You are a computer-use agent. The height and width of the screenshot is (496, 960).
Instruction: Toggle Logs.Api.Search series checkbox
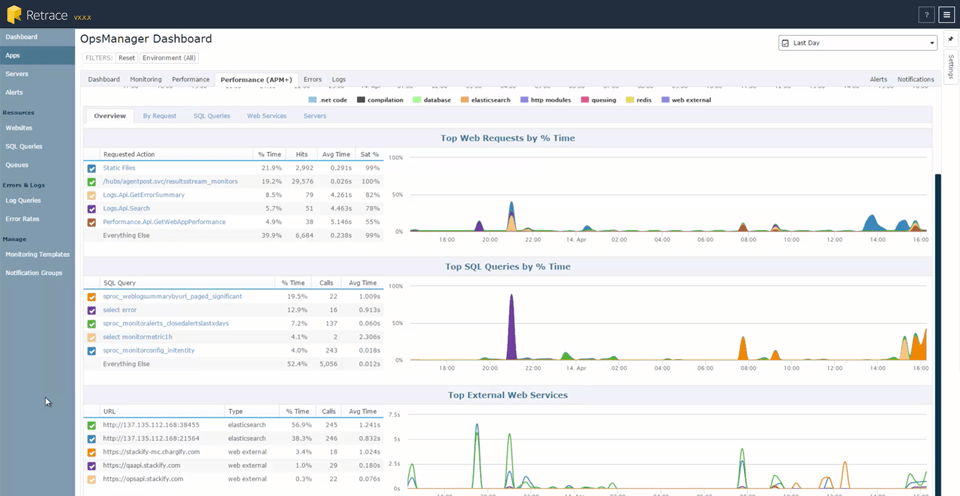(x=92, y=208)
